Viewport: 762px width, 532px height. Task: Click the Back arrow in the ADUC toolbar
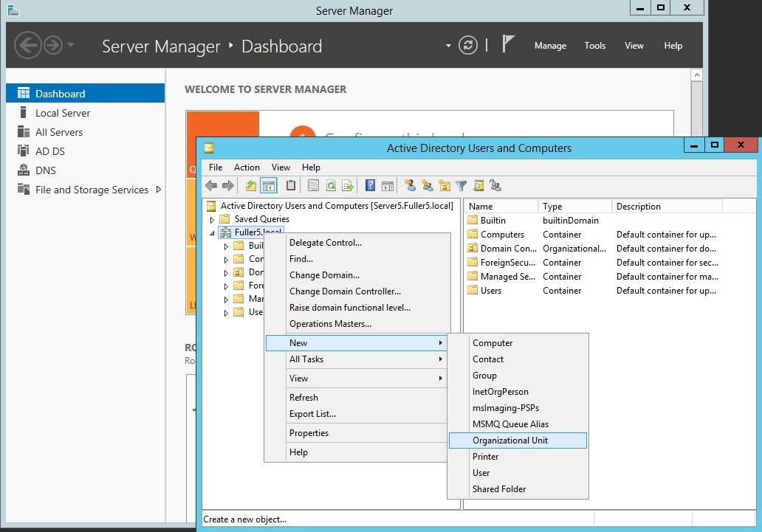tap(211, 186)
